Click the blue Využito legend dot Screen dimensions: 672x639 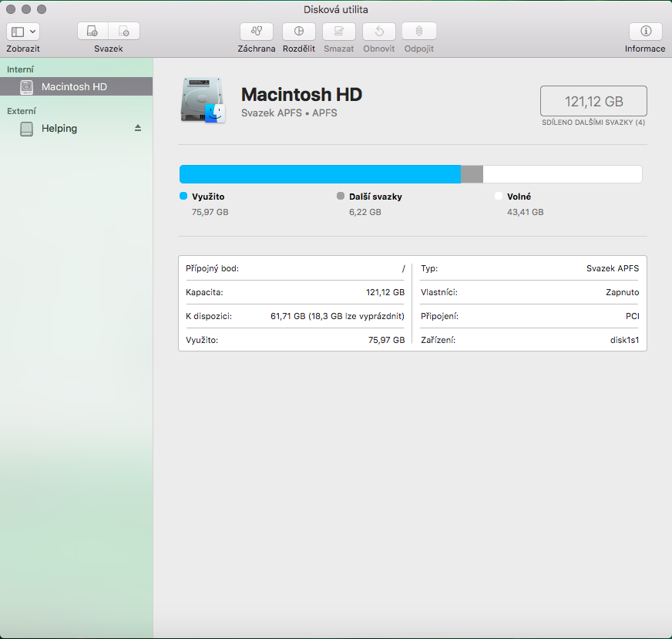pos(183,196)
